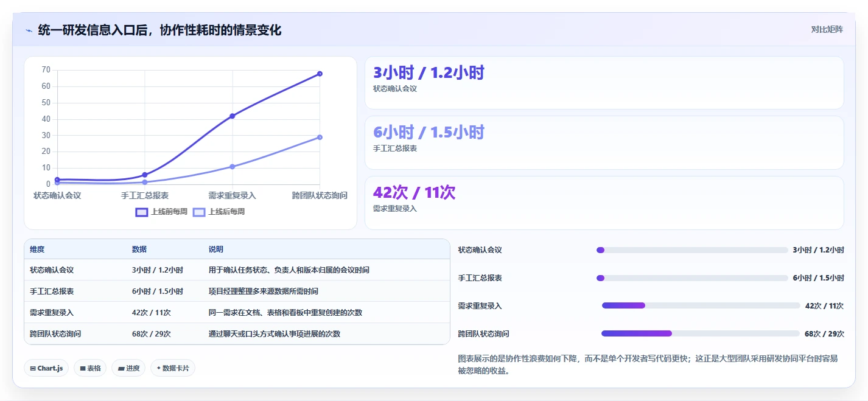
Task: Click the 数据 table column header
Action: (x=139, y=249)
